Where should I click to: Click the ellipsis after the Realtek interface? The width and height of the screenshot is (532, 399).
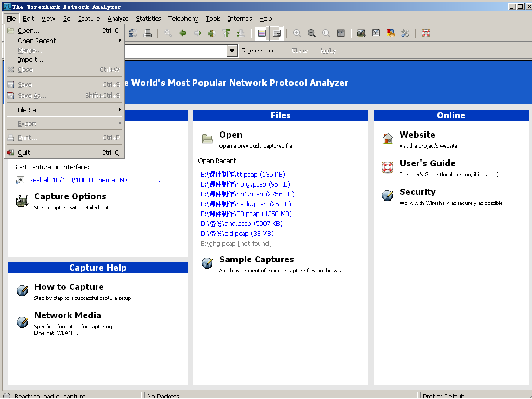[x=162, y=181]
